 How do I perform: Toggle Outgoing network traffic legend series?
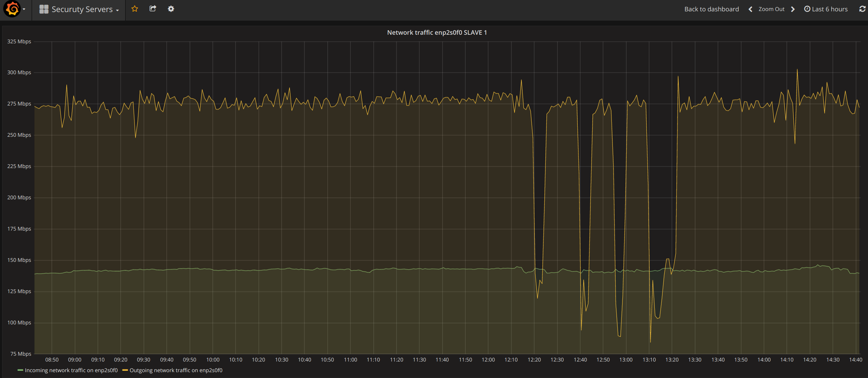click(176, 370)
